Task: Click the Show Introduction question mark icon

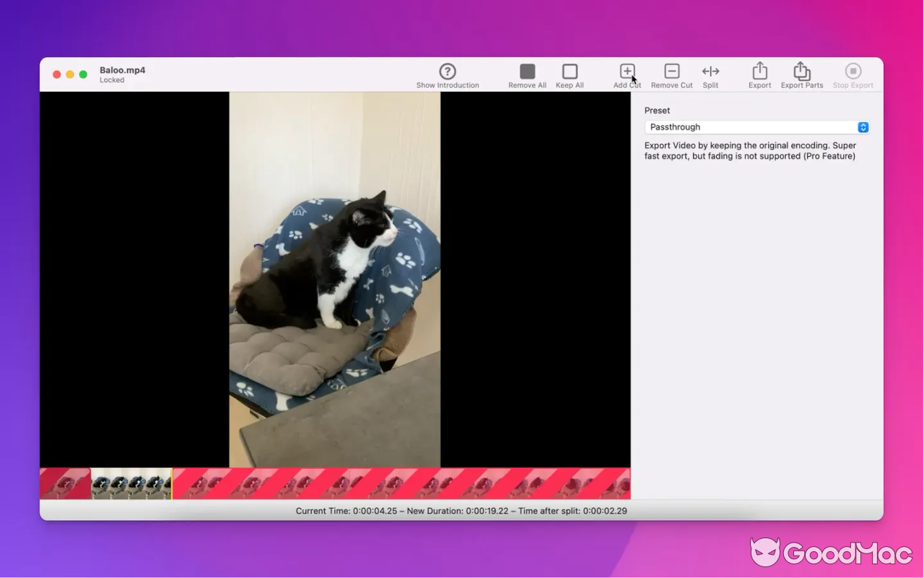Action: pyautogui.click(x=448, y=72)
